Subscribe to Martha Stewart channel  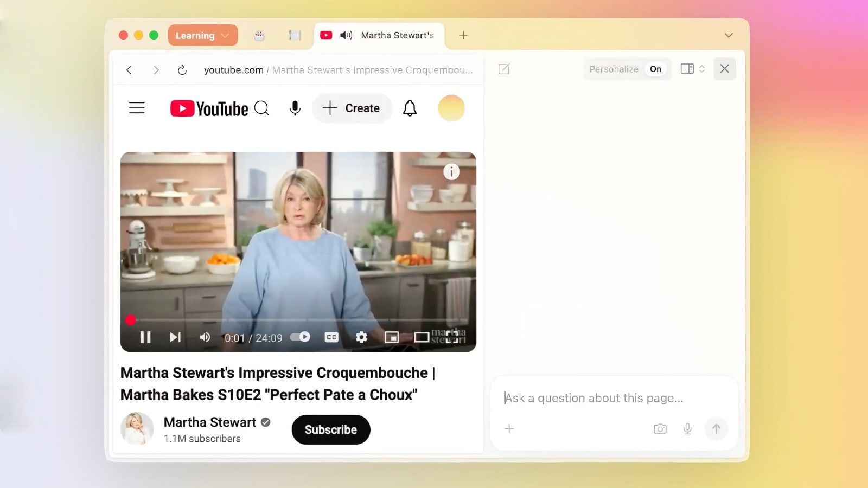pos(330,429)
